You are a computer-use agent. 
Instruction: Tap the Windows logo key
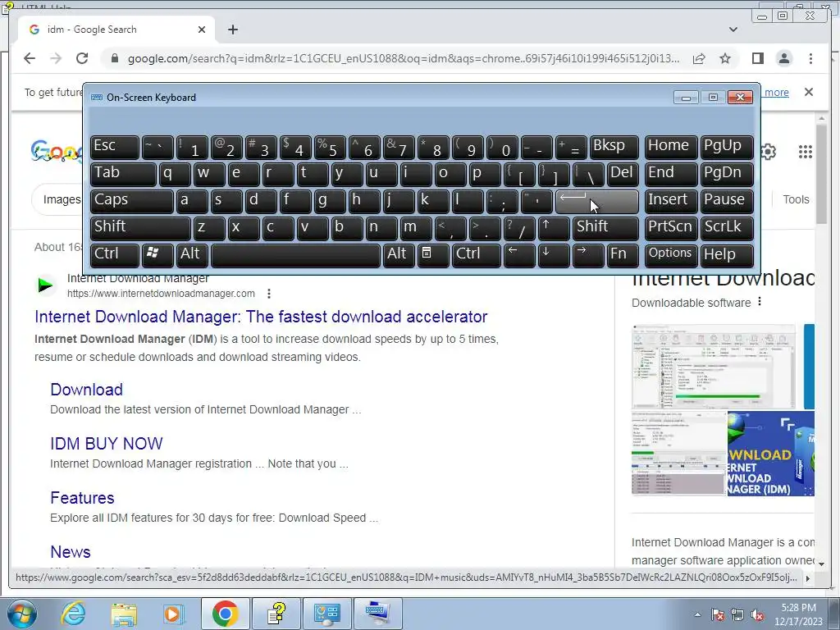pyautogui.click(x=157, y=255)
